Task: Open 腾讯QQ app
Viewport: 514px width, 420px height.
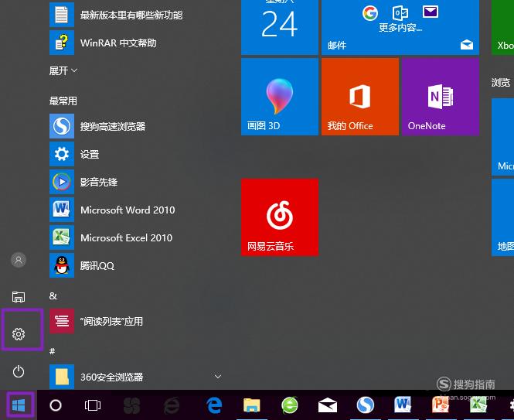Action: tap(135, 265)
